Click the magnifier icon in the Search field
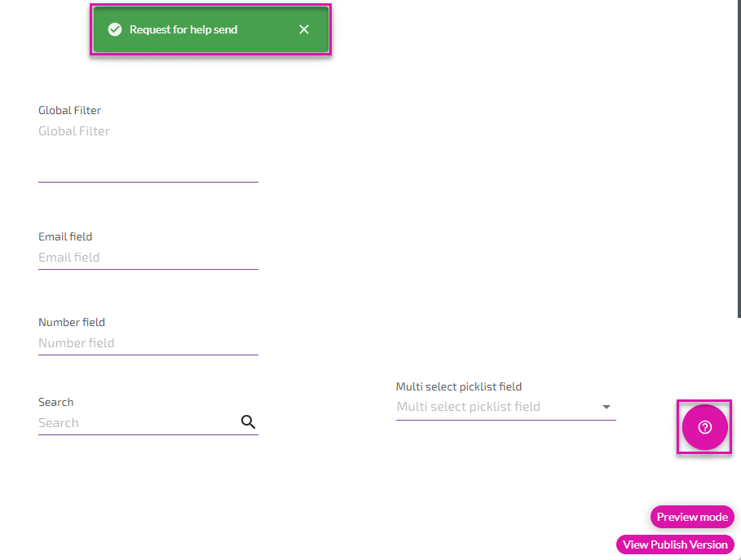 click(249, 421)
